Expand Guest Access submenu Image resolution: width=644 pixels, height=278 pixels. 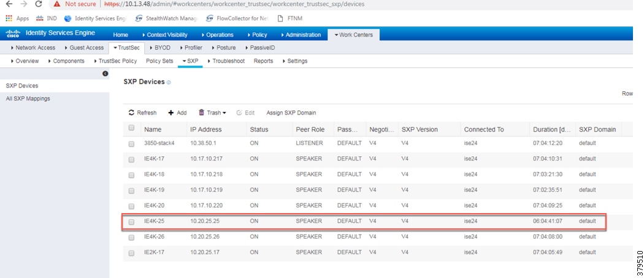pyautogui.click(x=84, y=48)
